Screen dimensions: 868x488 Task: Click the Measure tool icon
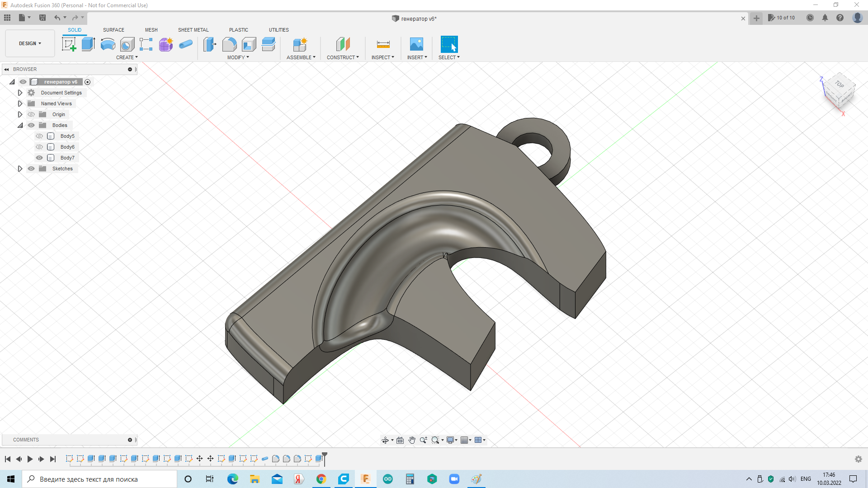point(383,44)
